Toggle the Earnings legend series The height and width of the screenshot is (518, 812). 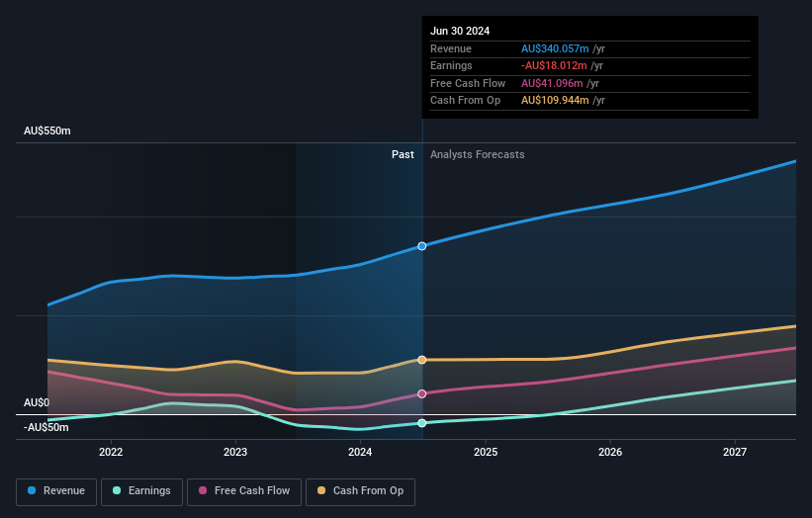click(141, 491)
